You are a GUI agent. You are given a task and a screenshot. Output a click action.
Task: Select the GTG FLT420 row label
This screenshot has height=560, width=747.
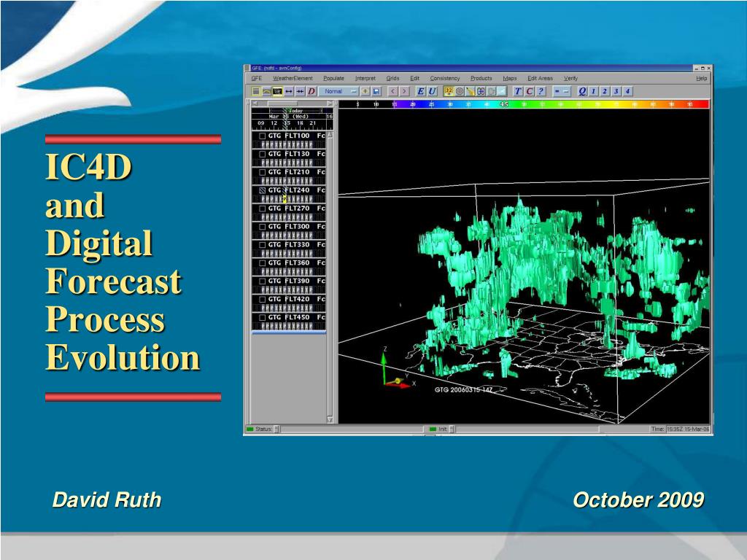[x=289, y=299]
